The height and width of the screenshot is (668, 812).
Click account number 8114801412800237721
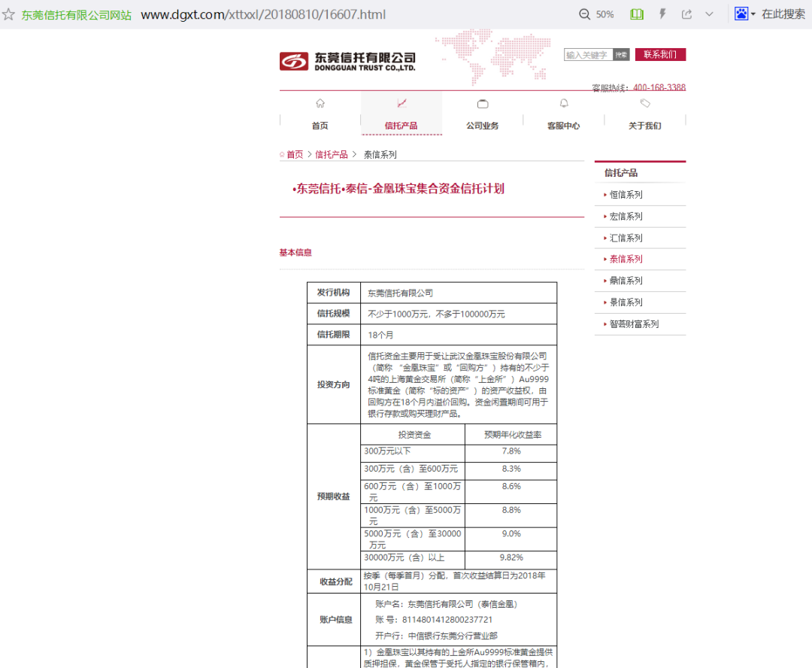tap(447, 620)
